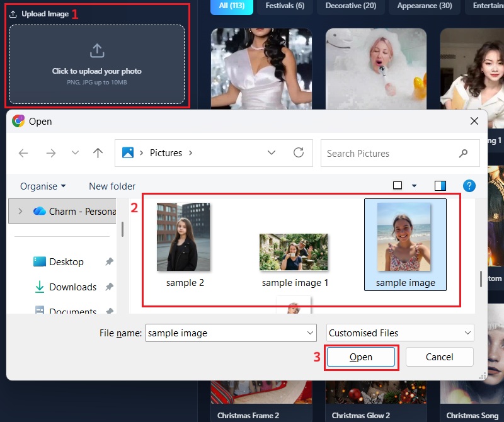This screenshot has height=422, width=504.
Task: Click New folder in the toolbar
Action: coord(112,186)
